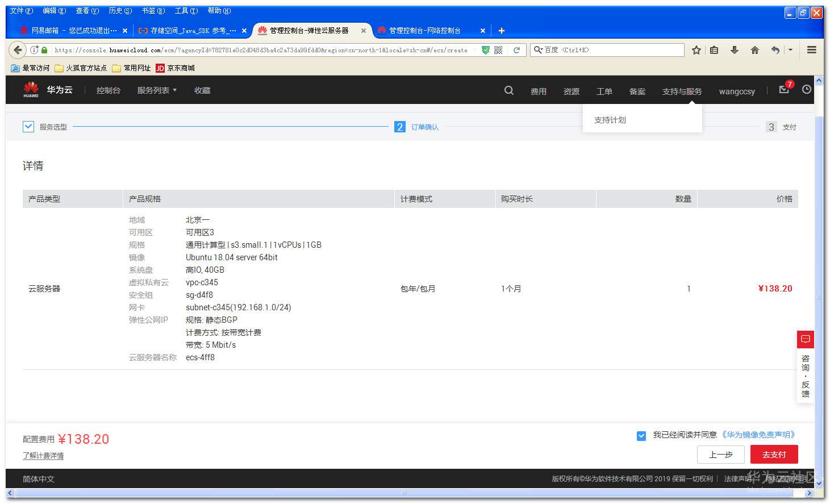Open the messages envelope with badge 7
830x504 pixels.
tap(785, 89)
